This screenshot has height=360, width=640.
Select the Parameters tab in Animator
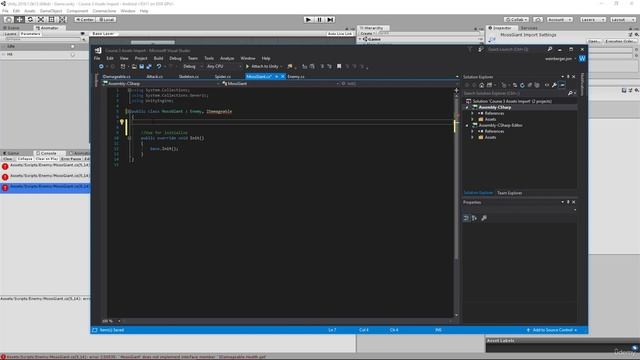pos(31,34)
